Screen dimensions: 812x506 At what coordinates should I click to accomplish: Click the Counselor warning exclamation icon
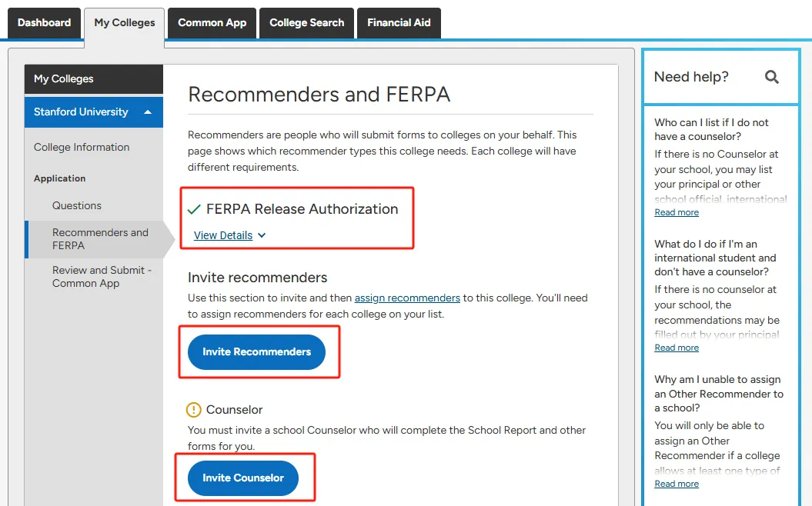(194, 410)
